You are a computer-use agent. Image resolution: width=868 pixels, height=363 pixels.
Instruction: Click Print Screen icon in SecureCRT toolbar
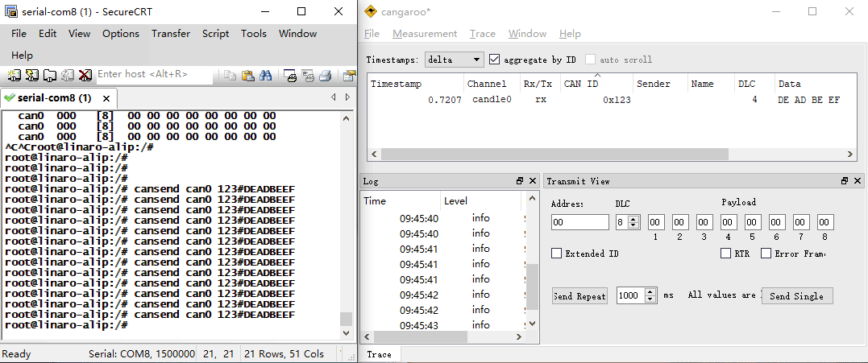[290, 75]
